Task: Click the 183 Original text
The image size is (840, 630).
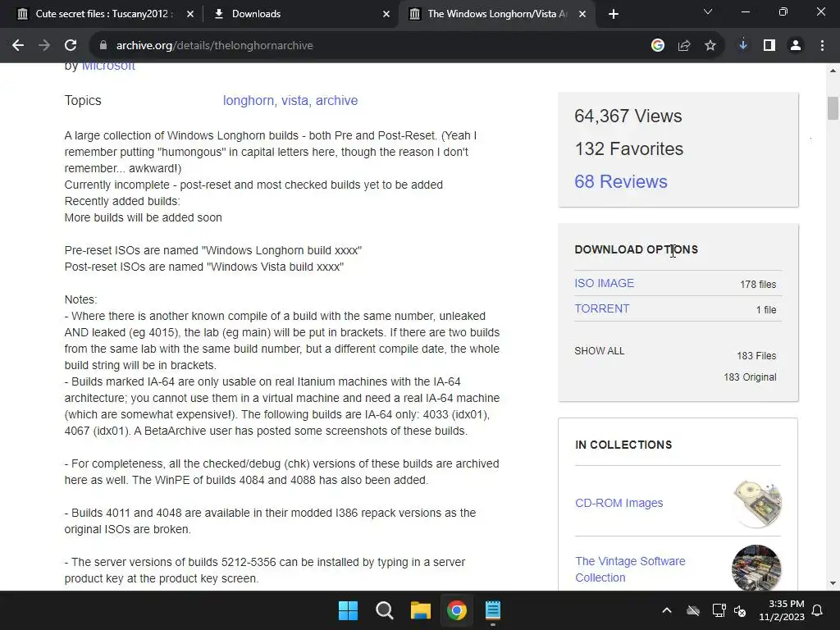Action: point(750,377)
